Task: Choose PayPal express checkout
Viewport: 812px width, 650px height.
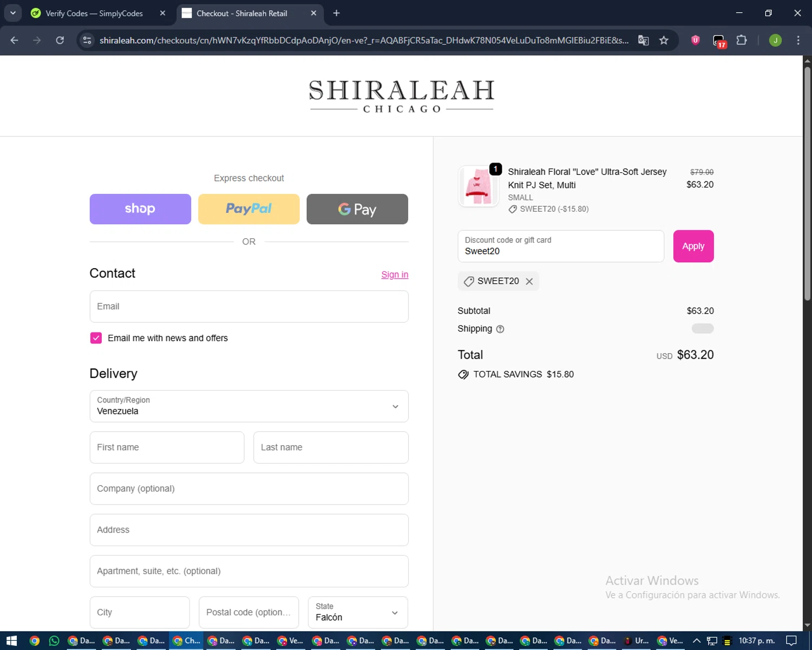Action: click(x=249, y=209)
